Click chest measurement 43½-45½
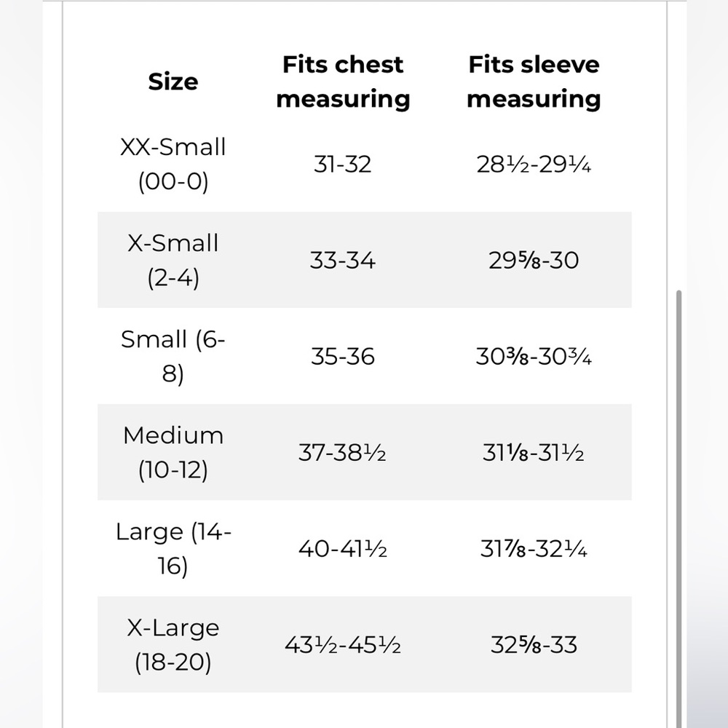The width and height of the screenshot is (728, 728). click(x=343, y=645)
